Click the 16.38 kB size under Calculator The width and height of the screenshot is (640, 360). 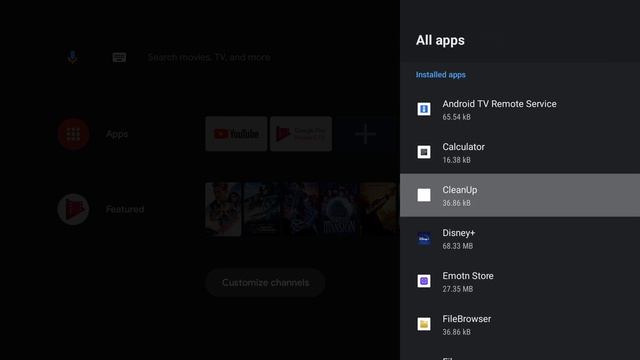pos(456,160)
